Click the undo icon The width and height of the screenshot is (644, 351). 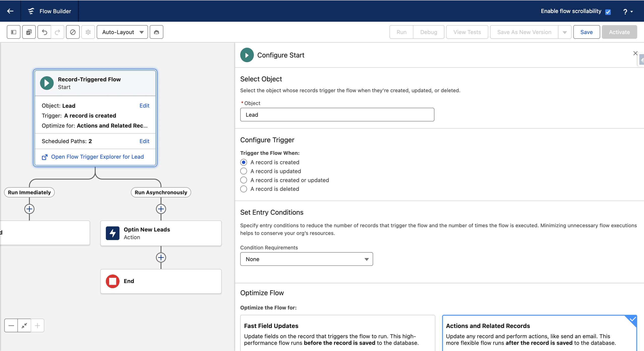(x=45, y=32)
